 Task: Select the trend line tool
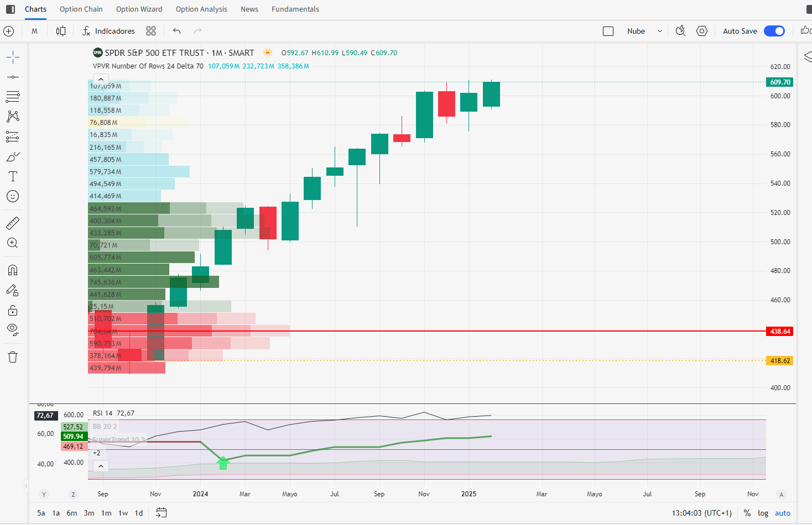click(13, 77)
